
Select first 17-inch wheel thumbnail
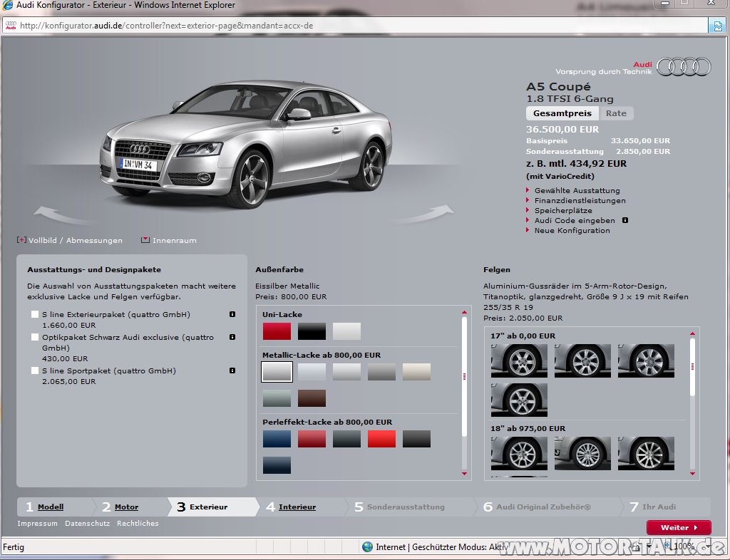[x=519, y=361]
